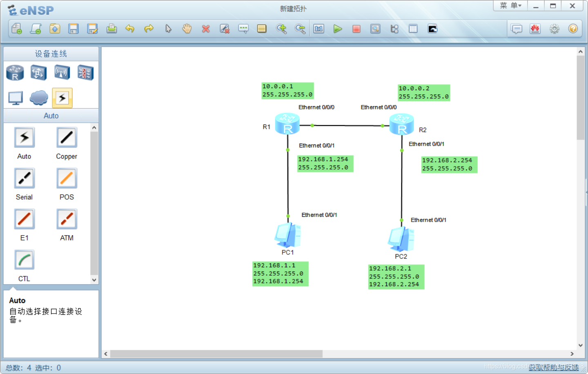The image size is (588, 374).
Task: Select PC1 on the canvas
Action: tap(287, 236)
